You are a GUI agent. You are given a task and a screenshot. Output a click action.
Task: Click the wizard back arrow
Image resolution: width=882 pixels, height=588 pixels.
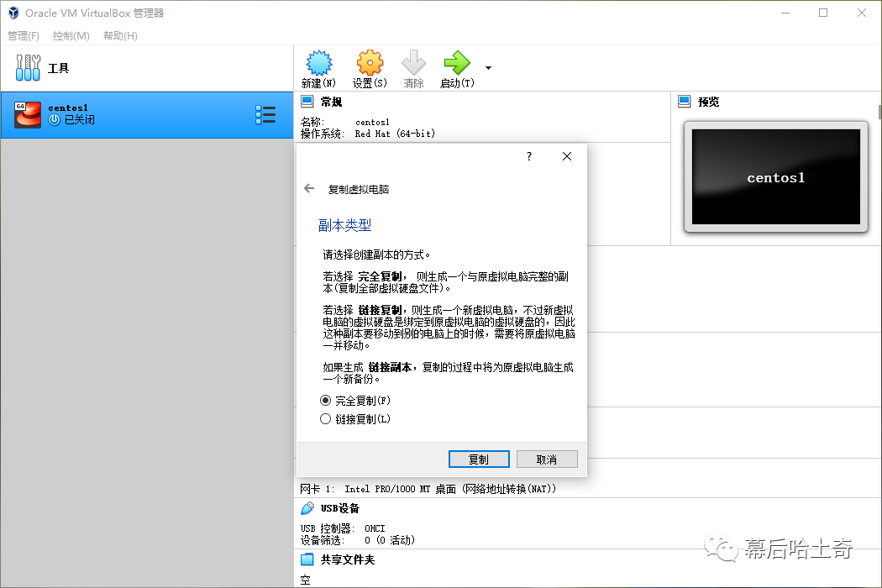pyautogui.click(x=309, y=189)
